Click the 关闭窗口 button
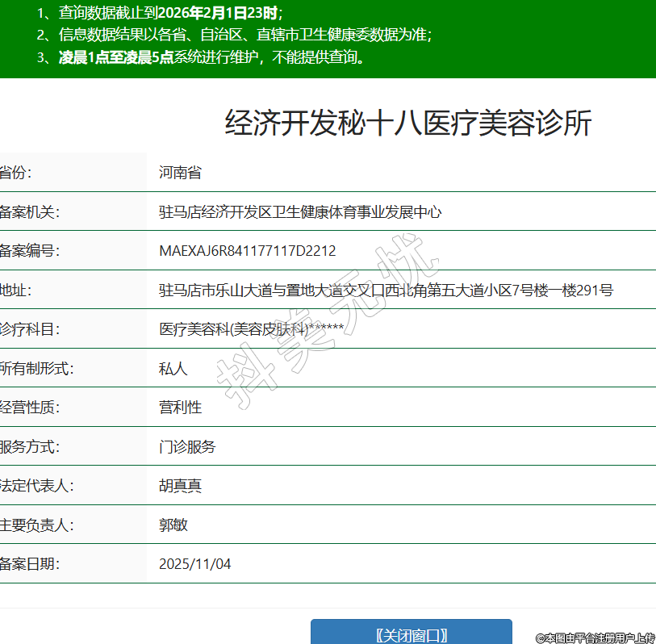 coord(412,634)
